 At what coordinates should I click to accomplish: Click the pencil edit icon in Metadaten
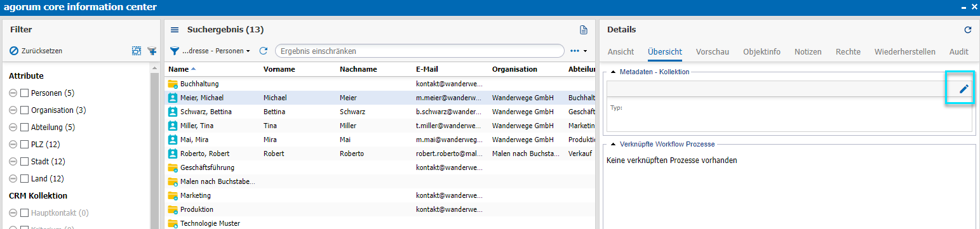(x=963, y=89)
